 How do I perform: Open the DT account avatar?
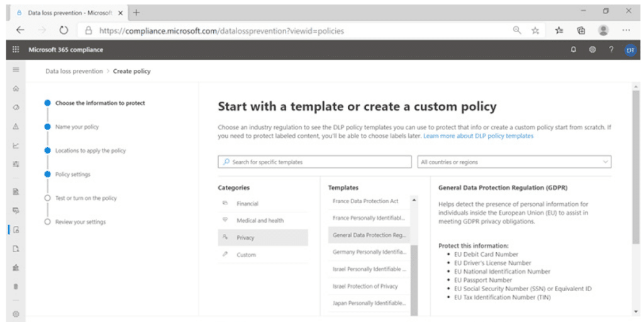tap(630, 50)
